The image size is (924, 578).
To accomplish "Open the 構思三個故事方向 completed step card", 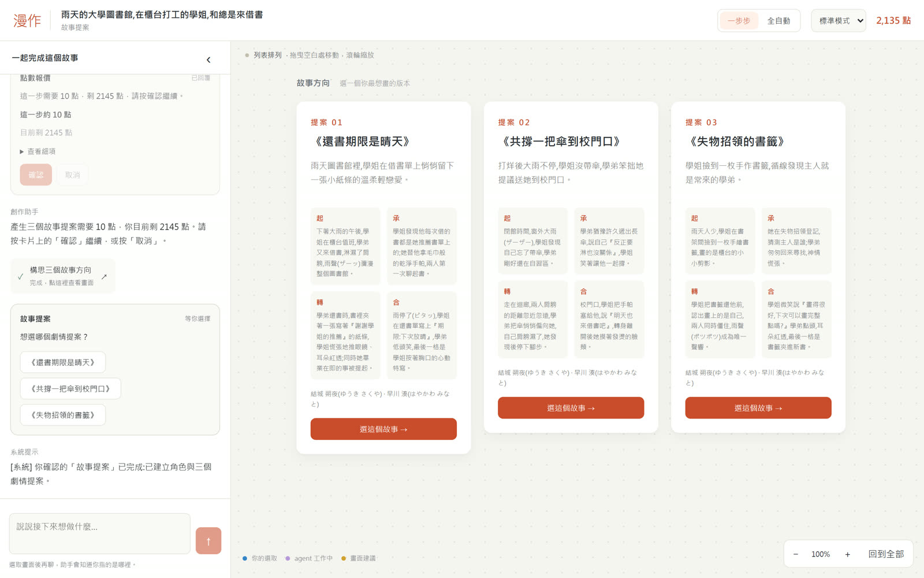I will (63, 276).
